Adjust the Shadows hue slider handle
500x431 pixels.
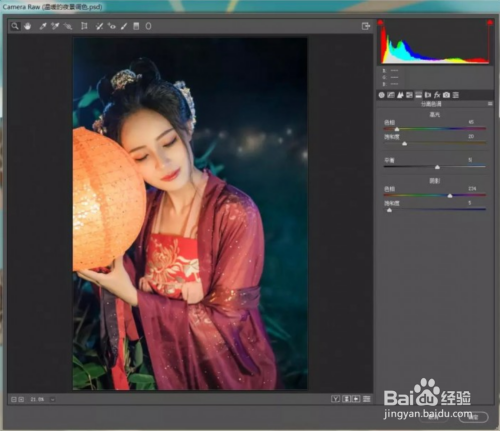pyautogui.click(x=450, y=196)
